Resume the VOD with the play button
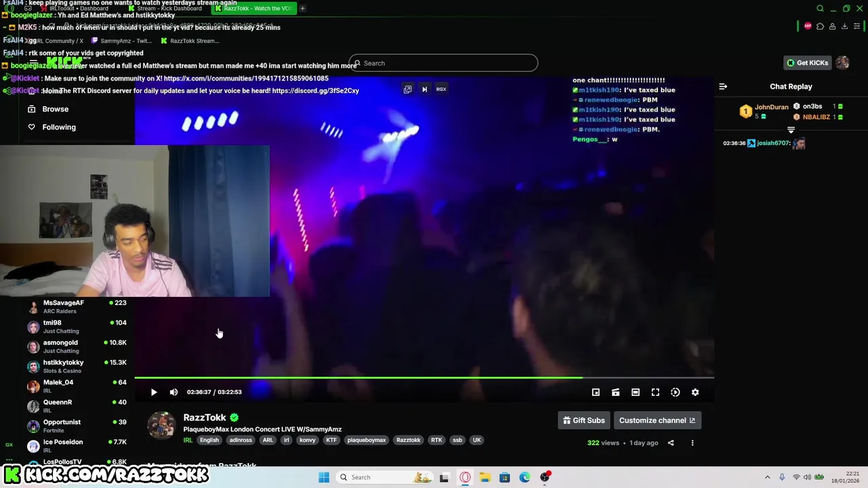 (x=154, y=392)
